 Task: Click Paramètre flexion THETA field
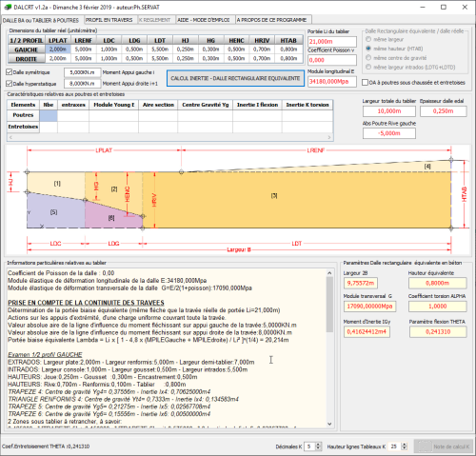[x=438, y=331]
